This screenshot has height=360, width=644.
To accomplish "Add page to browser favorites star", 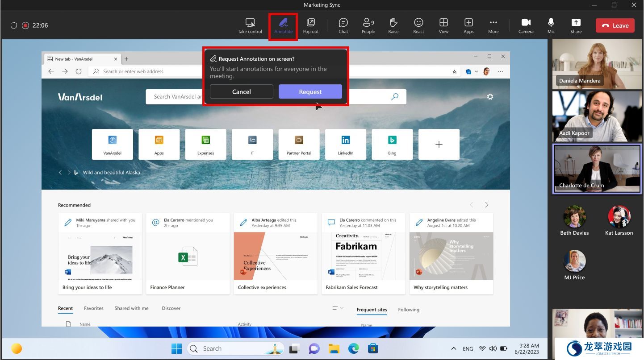I will (455, 71).
